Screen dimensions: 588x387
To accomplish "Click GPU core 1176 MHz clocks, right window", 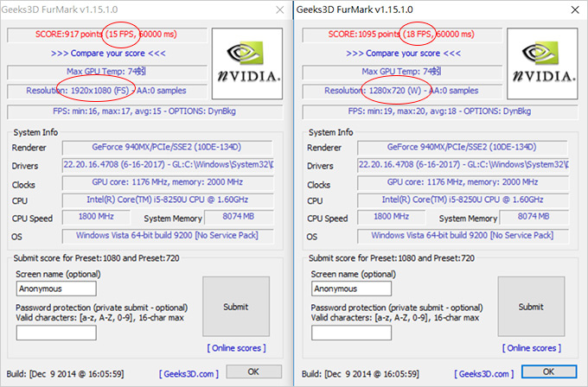I will pos(463,182).
